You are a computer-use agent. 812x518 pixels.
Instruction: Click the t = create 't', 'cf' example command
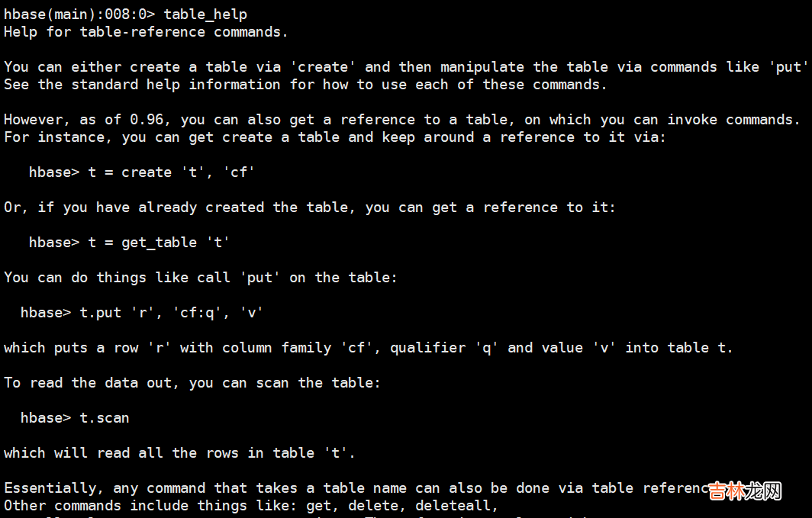point(171,172)
